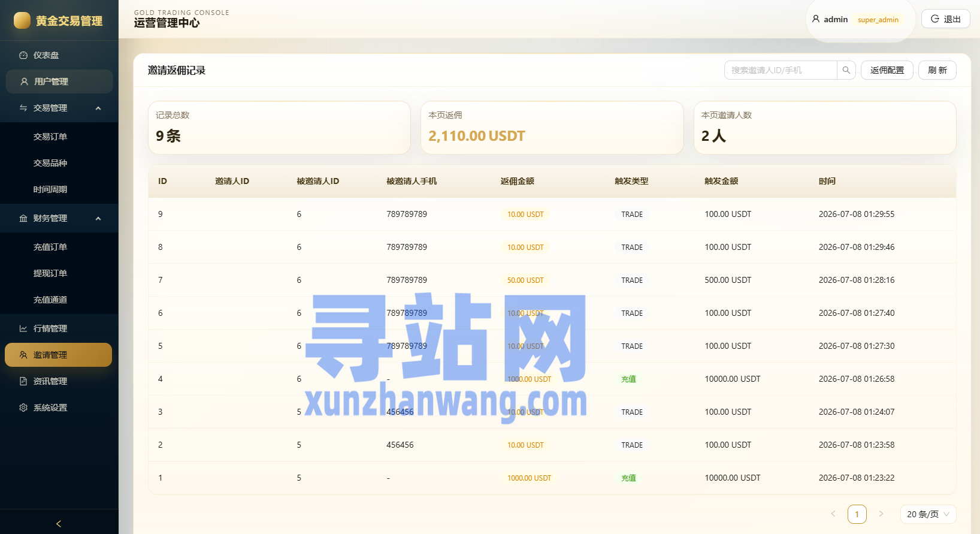Click the 触发类型 column header
The width and height of the screenshot is (980, 534).
(x=631, y=181)
